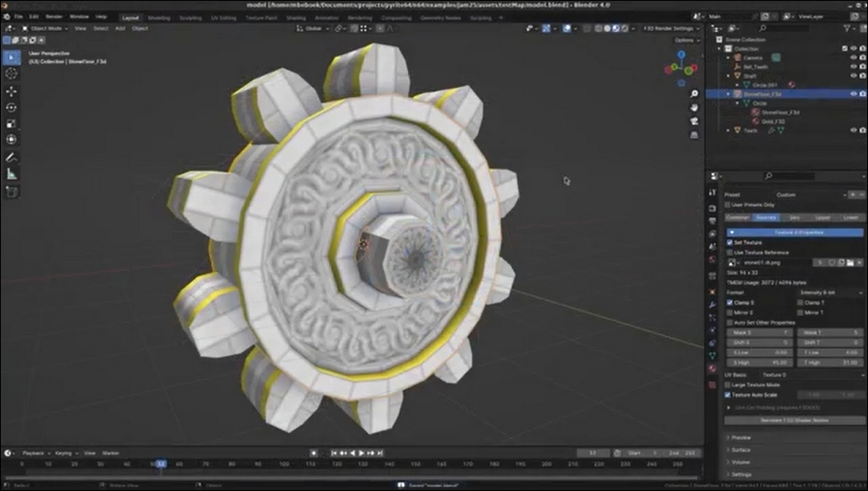Expand the Surface panel
The height and width of the screenshot is (491, 868).
tap(742, 449)
